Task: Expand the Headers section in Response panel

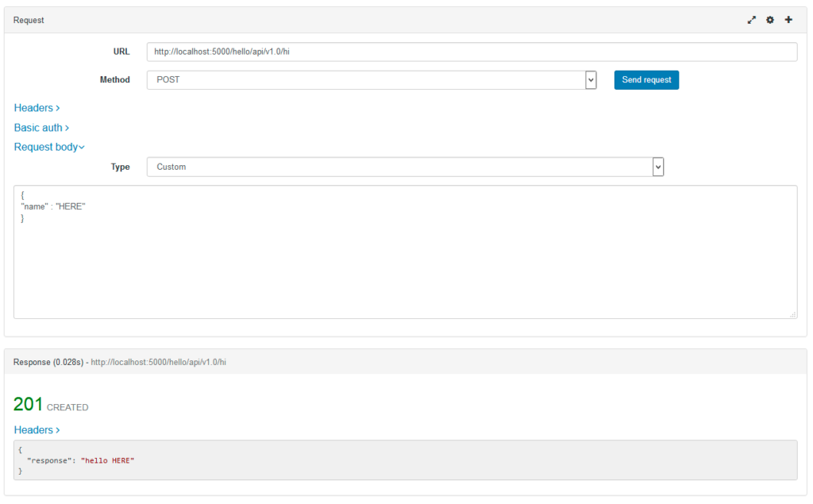Action: click(37, 430)
